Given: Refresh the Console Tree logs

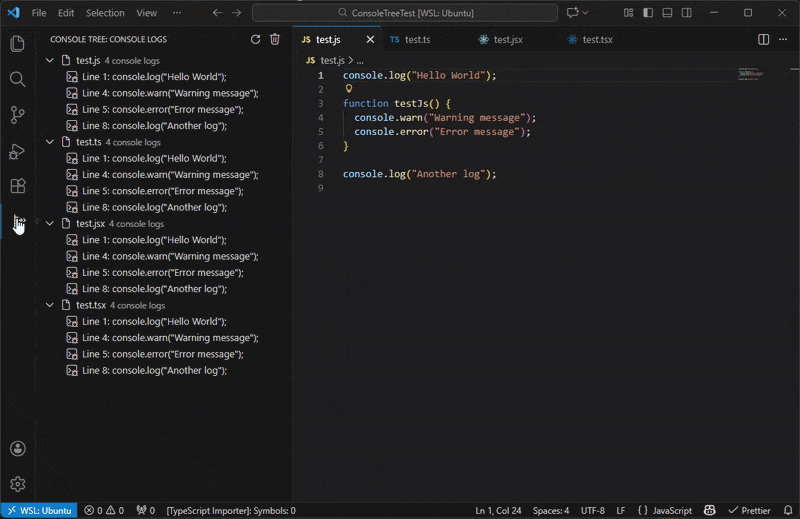Looking at the screenshot, I should point(255,39).
